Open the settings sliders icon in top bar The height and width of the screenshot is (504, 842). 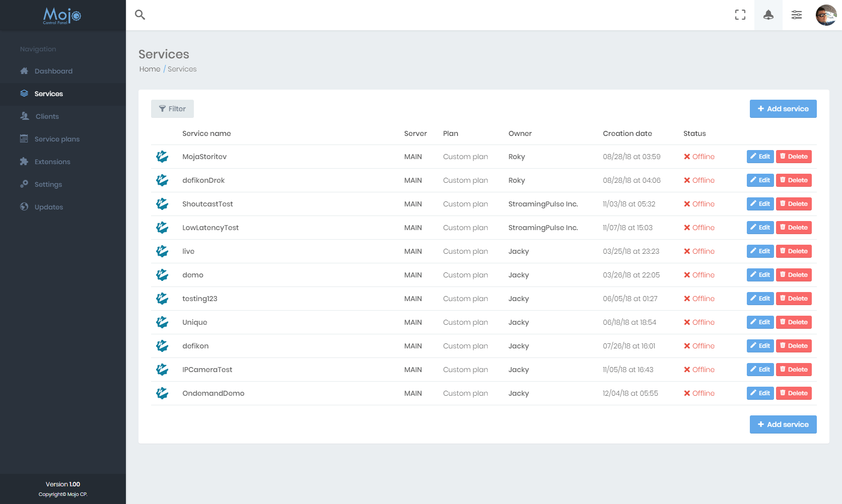(x=796, y=15)
